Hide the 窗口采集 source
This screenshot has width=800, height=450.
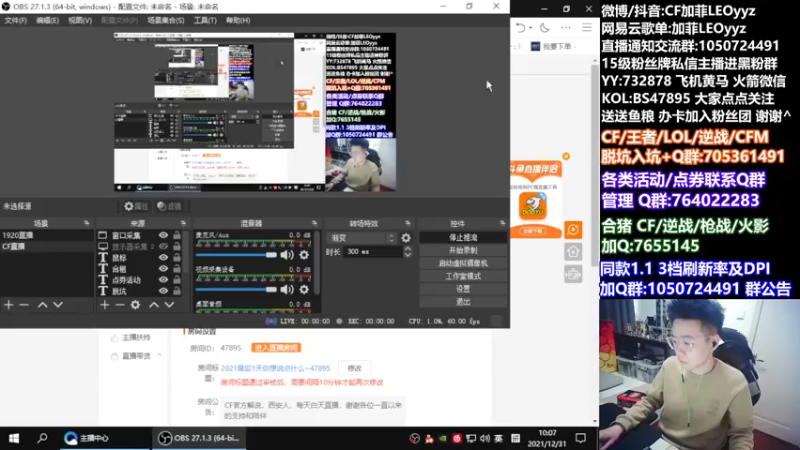pos(163,235)
